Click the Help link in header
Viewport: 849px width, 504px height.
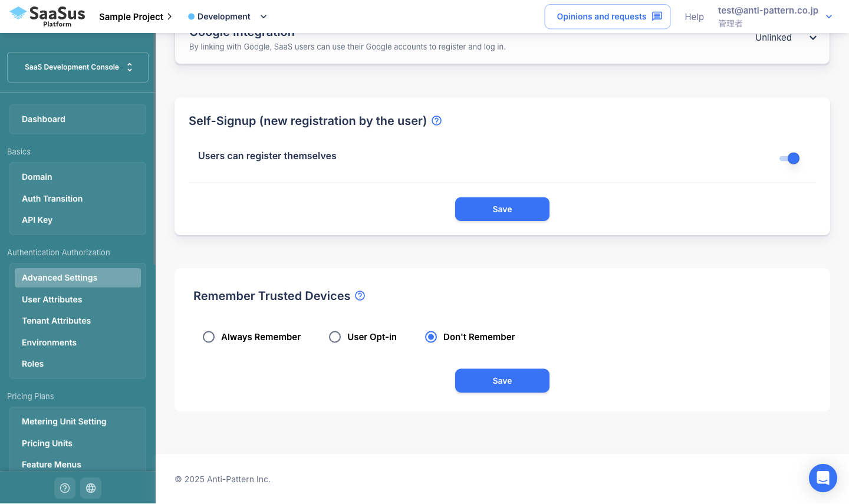pos(695,17)
